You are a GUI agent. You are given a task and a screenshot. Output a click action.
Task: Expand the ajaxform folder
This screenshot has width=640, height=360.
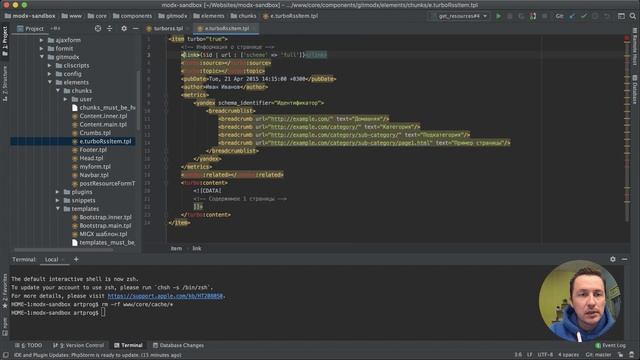(42, 40)
